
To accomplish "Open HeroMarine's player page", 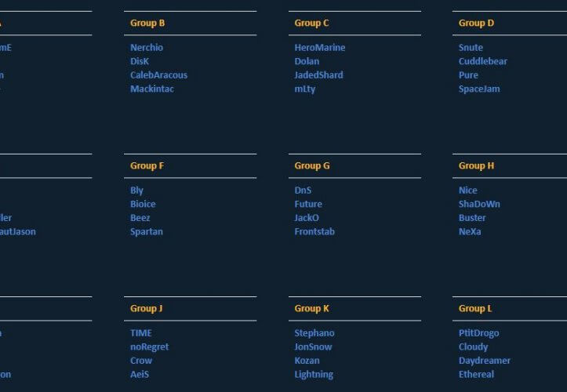I will click(x=319, y=48).
